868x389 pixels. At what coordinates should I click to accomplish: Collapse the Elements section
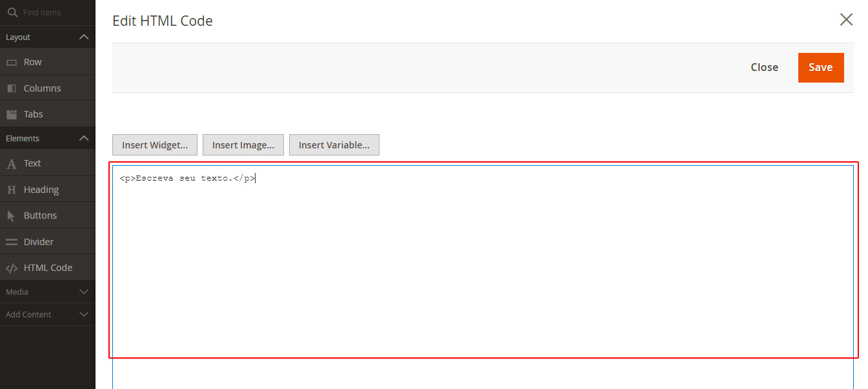(x=83, y=138)
